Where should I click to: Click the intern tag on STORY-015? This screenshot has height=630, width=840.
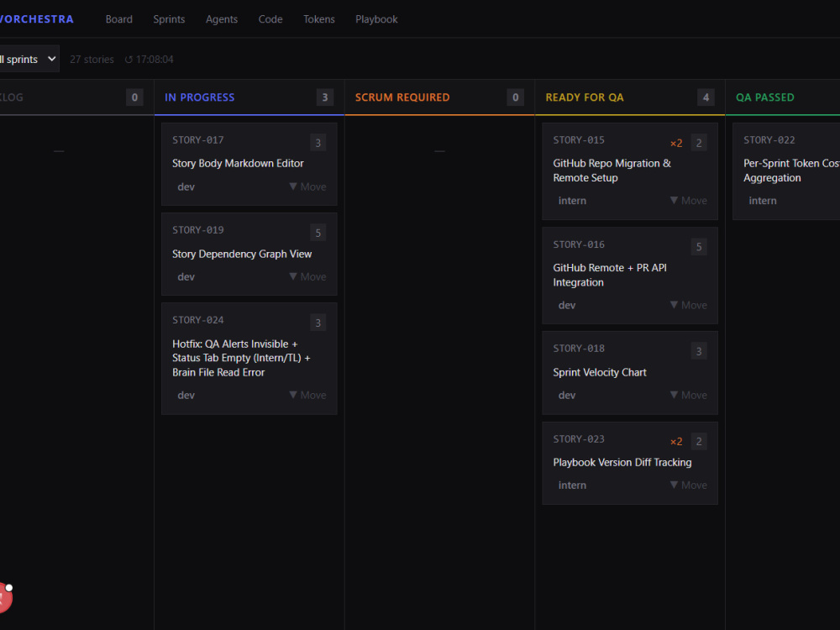(x=572, y=201)
